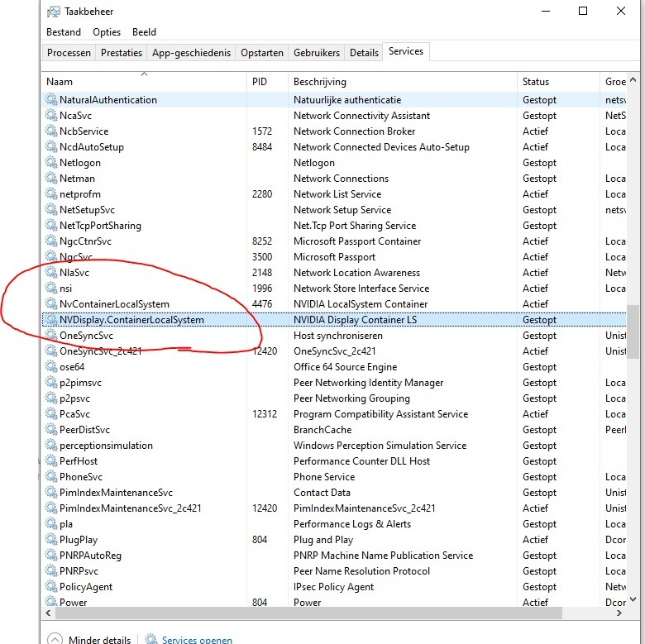Click the horizontal scrollbar thumb
This screenshot has width=645, height=644.
pyautogui.click(x=308, y=613)
